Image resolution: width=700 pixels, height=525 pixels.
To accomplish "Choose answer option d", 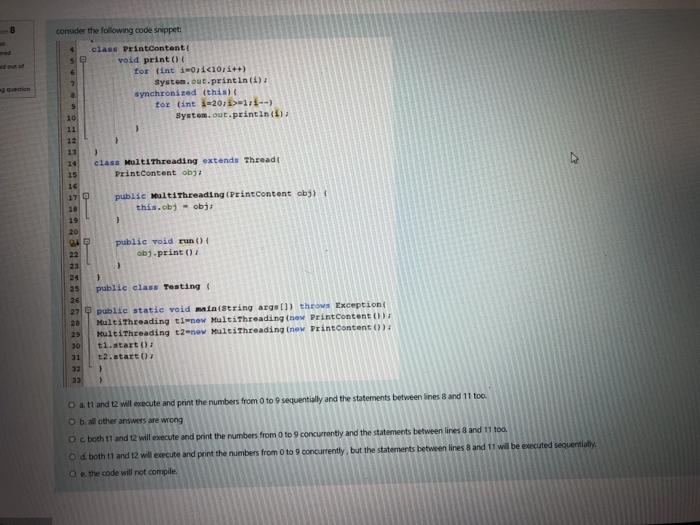I will tap(72, 456).
